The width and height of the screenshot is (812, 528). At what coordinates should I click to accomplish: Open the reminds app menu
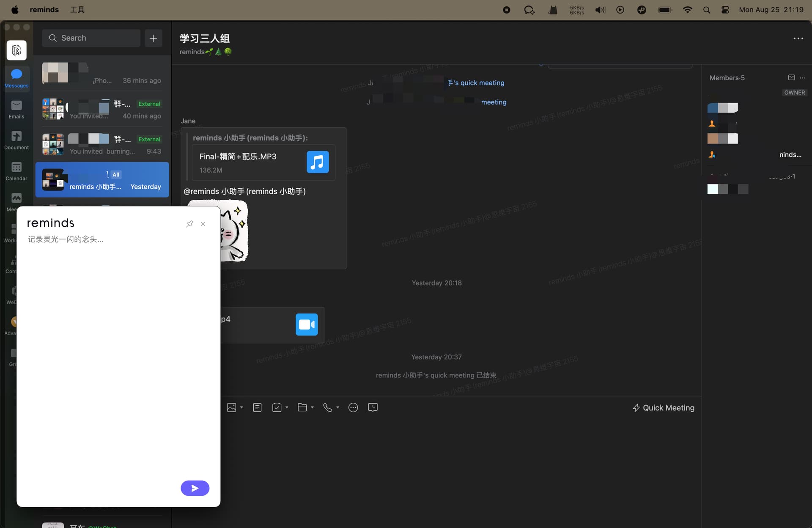44,9
